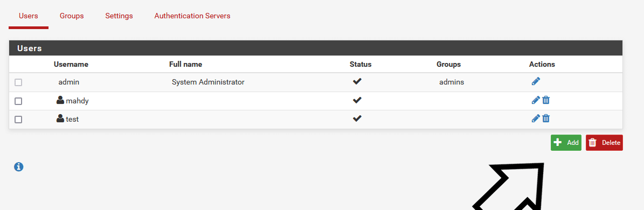Click the person icon beside test
Image resolution: width=644 pixels, height=210 pixels.
[x=60, y=118]
